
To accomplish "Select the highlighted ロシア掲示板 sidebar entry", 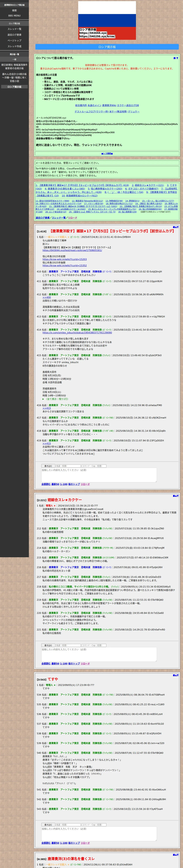I will click(x=14, y=87).
